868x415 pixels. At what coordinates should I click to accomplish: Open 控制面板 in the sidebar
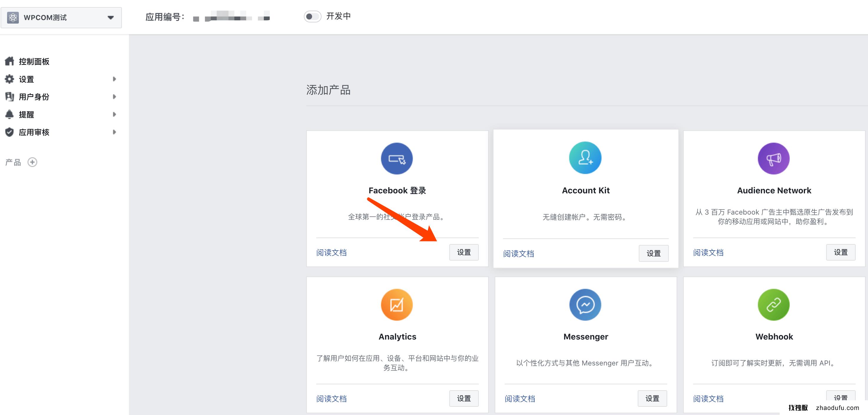34,61
